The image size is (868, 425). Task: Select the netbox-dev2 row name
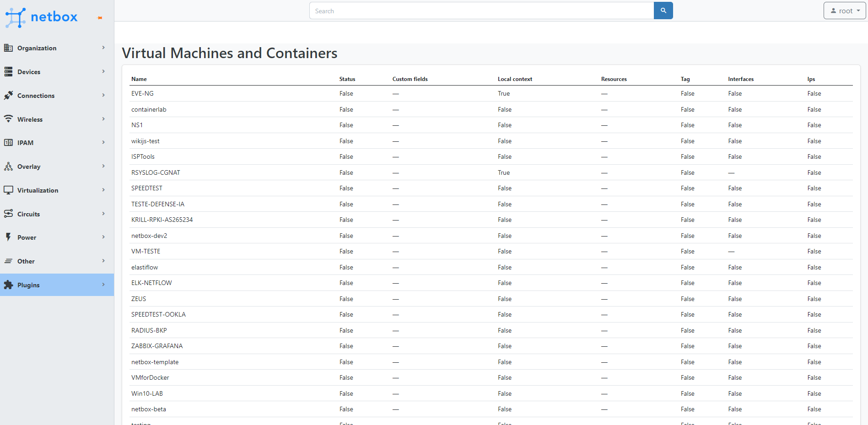[149, 236]
